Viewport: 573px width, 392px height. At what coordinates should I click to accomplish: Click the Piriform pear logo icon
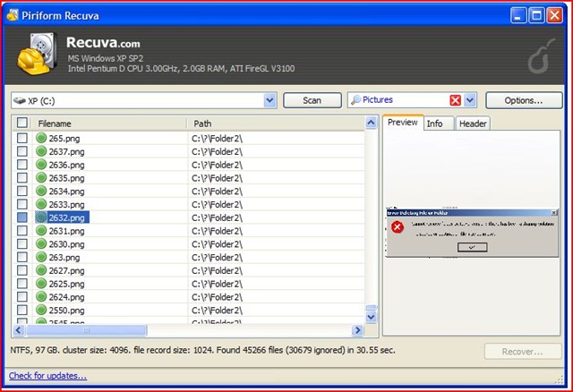click(541, 56)
